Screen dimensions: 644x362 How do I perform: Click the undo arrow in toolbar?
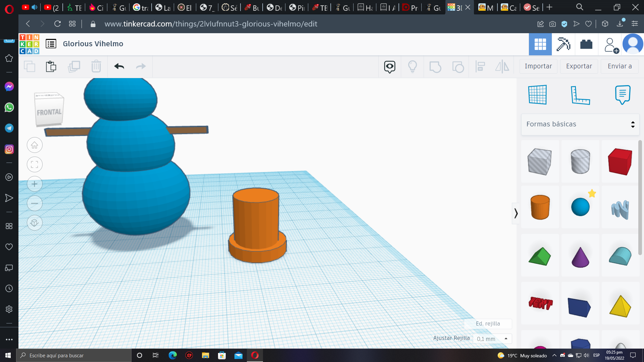click(119, 66)
